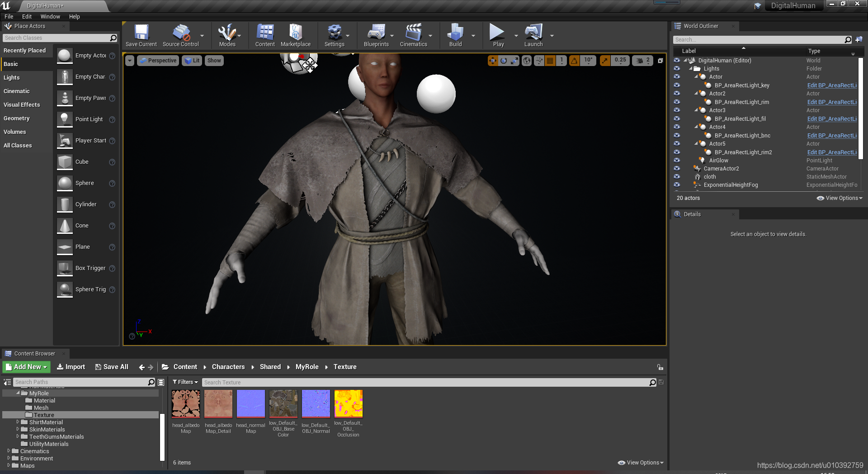Open the camera speed dropdown
This screenshot has height=474, width=868.
pos(642,61)
